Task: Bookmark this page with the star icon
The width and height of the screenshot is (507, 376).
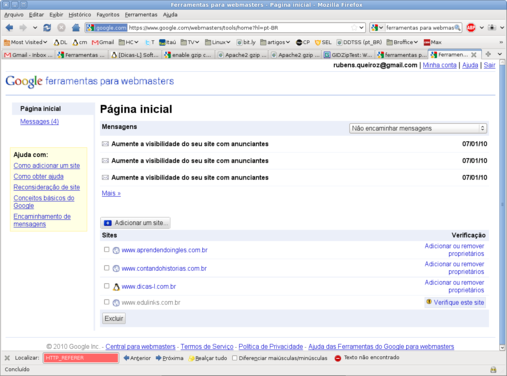Action: point(354,28)
